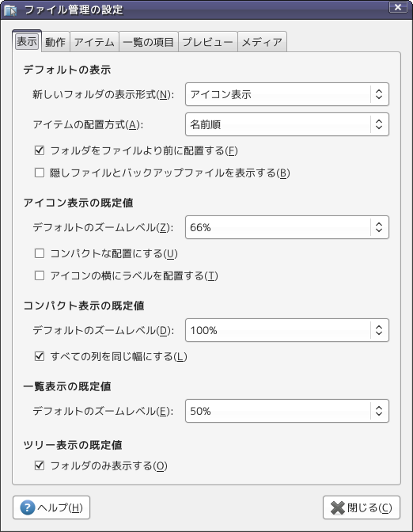Enable アイコンの横にラベルを配置する checkbox

click(x=40, y=275)
